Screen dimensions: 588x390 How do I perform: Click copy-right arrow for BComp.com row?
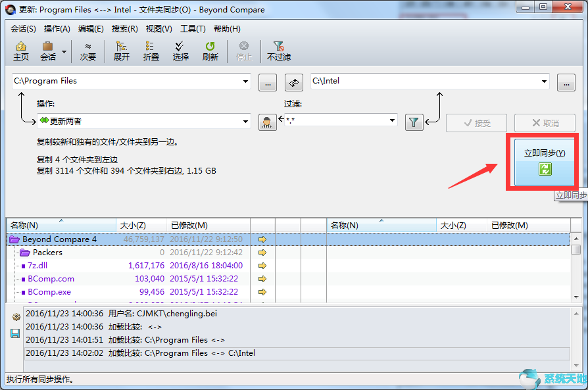[262, 279]
